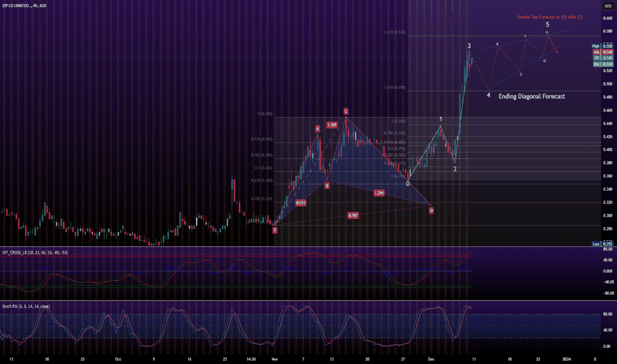Click Elliott wave label 0
The width and height of the screenshot is (617, 364).
pyautogui.click(x=408, y=183)
